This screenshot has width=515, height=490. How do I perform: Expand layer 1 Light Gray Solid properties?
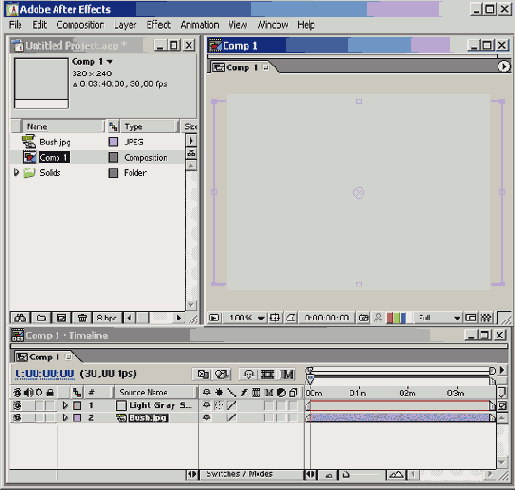[x=65, y=405]
